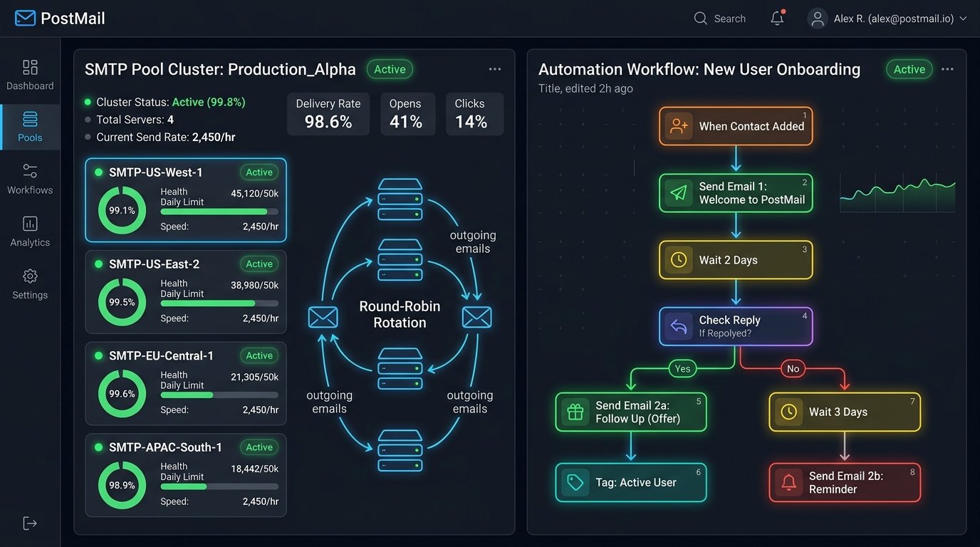Switch to Analytics in the sidebar

[30, 232]
